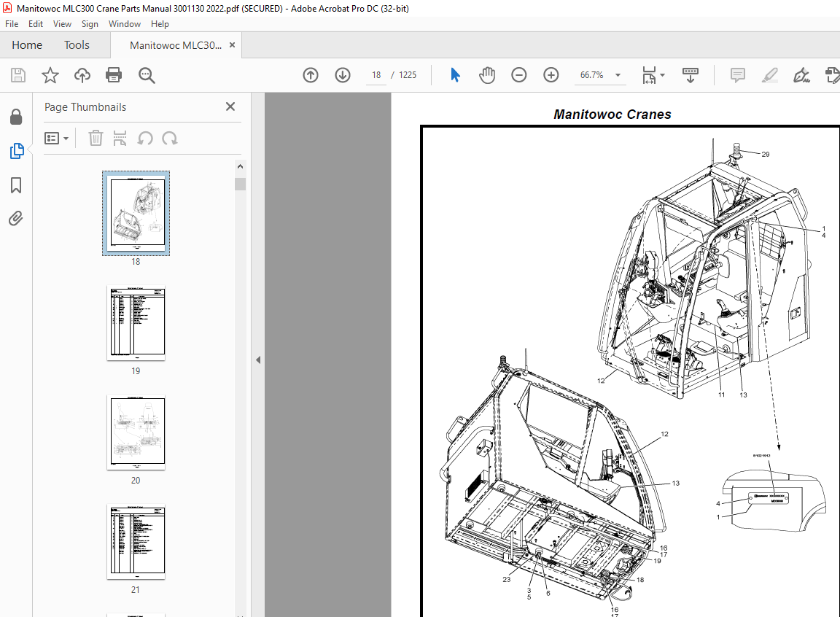
Task: Collapse the navigation pane arrow
Action: (x=258, y=360)
